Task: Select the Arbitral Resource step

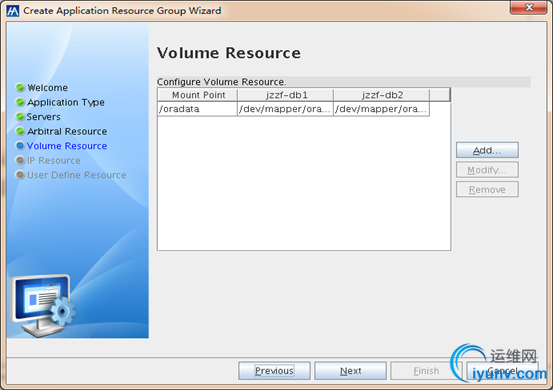Action: coord(67,131)
